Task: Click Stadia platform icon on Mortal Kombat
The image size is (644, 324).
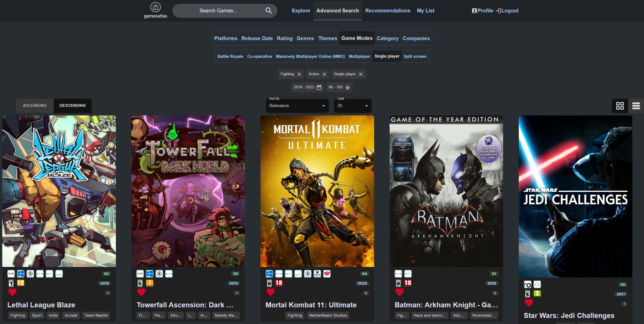Action: [x=327, y=274]
